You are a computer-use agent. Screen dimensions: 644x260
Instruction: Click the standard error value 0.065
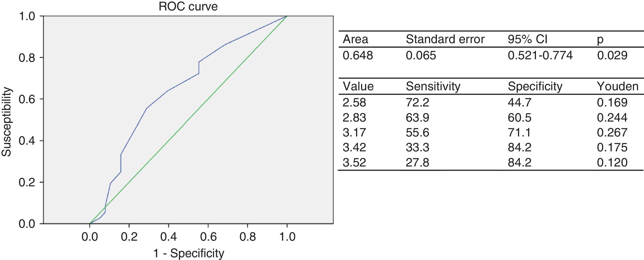(x=421, y=55)
